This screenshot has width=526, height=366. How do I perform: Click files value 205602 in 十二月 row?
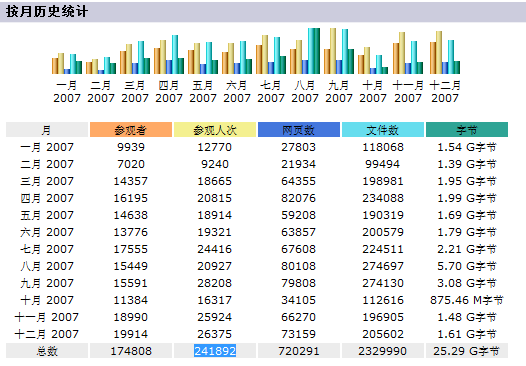pyautogui.click(x=383, y=334)
